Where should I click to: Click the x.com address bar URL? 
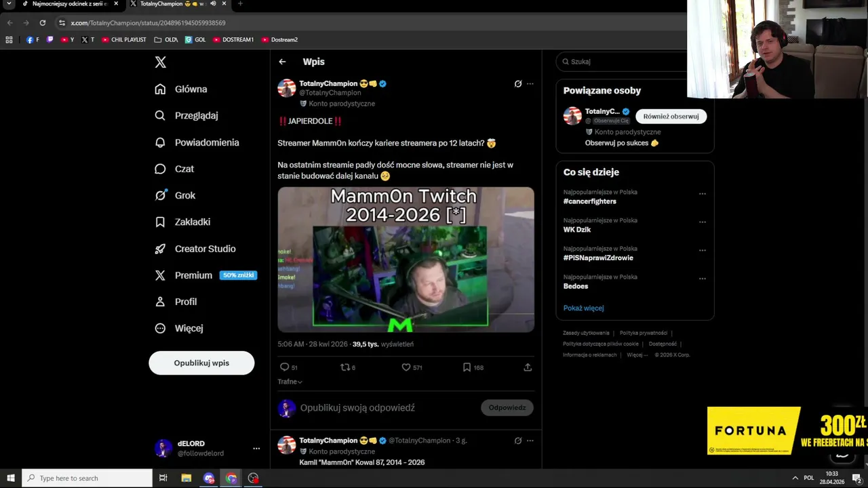[148, 23]
